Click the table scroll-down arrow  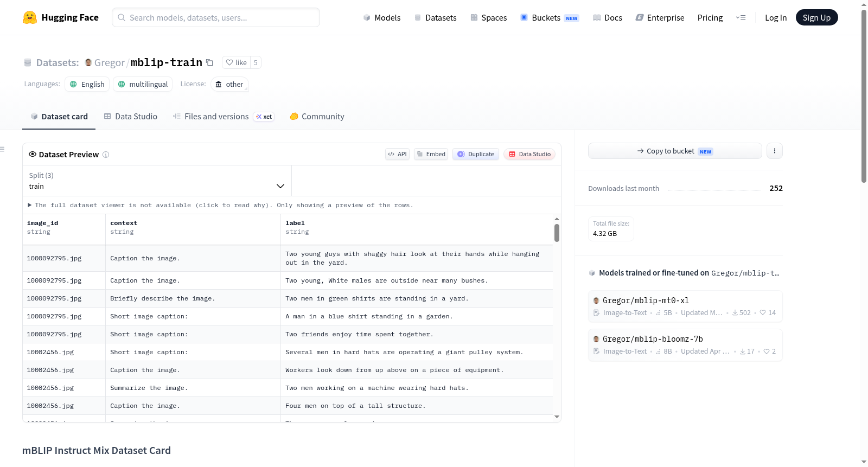point(557,417)
